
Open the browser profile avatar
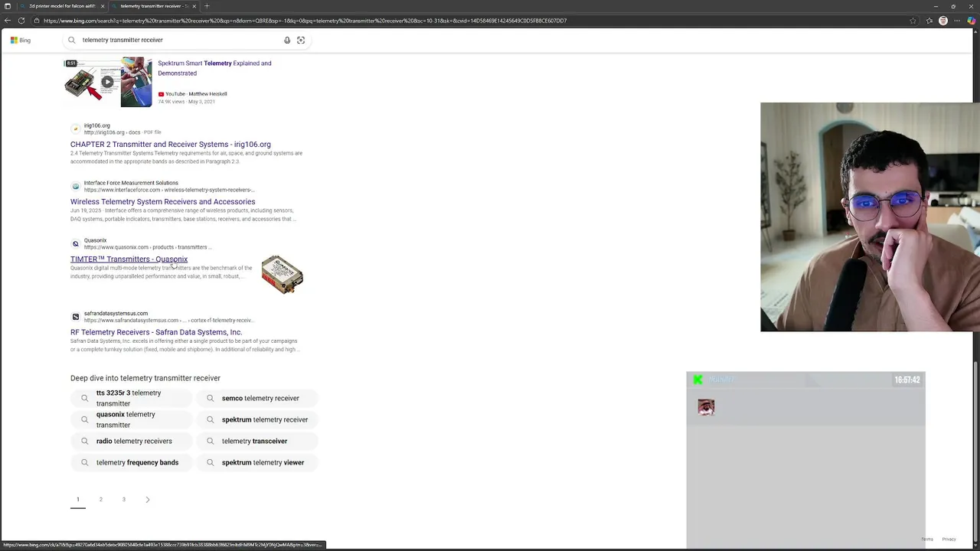[943, 21]
